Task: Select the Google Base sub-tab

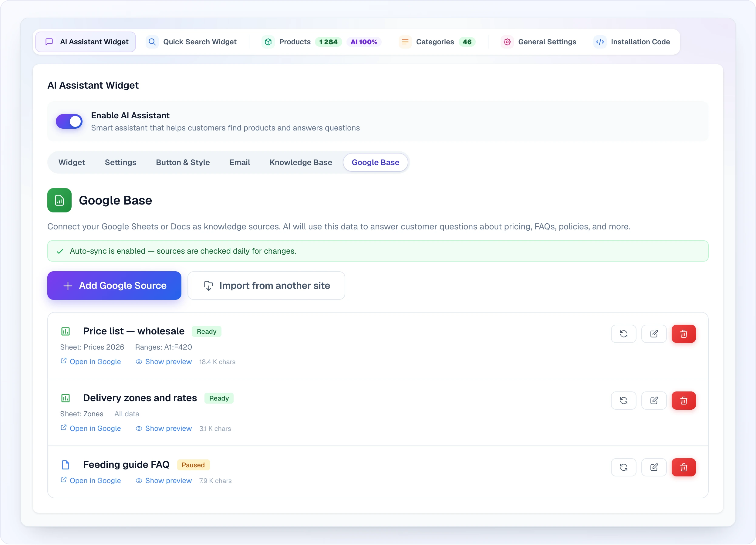Action: [375, 162]
